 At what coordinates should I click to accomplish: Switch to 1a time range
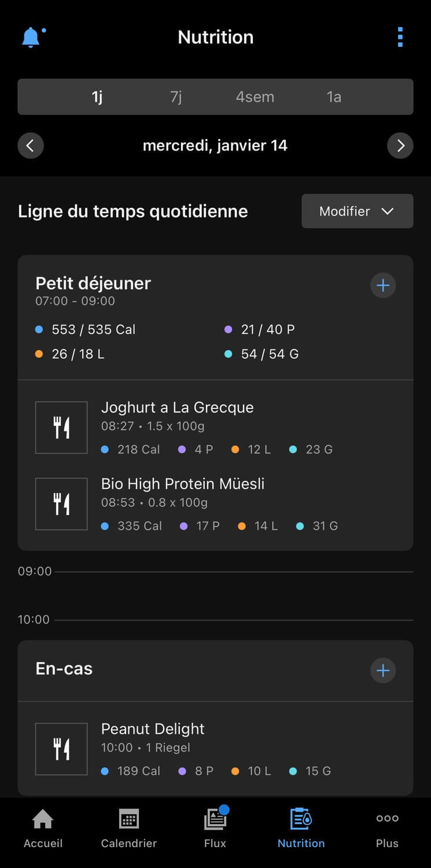pos(334,97)
